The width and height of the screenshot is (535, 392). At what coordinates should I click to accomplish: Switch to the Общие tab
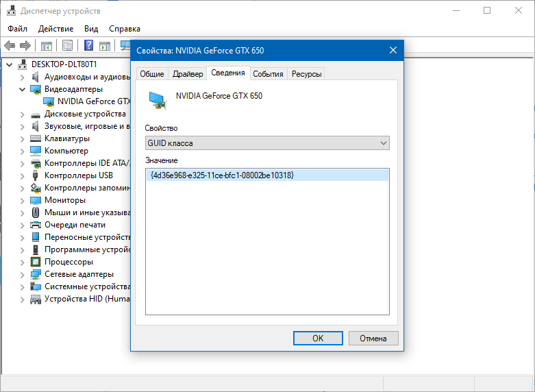(152, 74)
